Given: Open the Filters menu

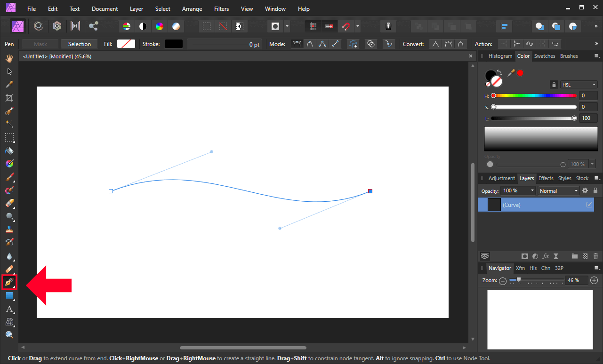Looking at the screenshot, I should tap(221, 8).
